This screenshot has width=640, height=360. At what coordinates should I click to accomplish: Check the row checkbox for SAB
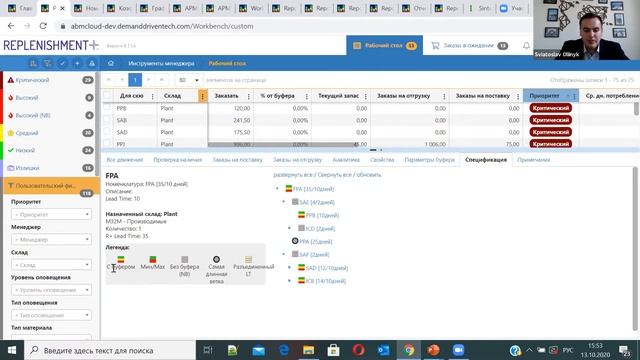click(x=107, y=120)
